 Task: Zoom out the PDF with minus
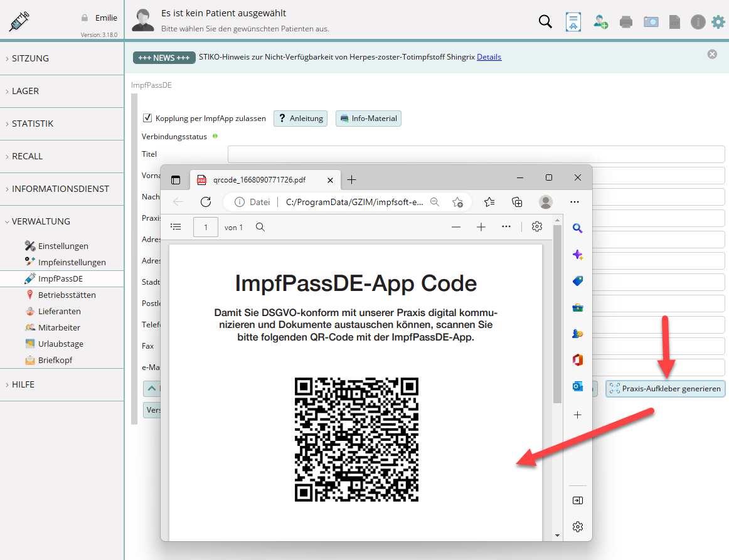(x=456, y=227)
